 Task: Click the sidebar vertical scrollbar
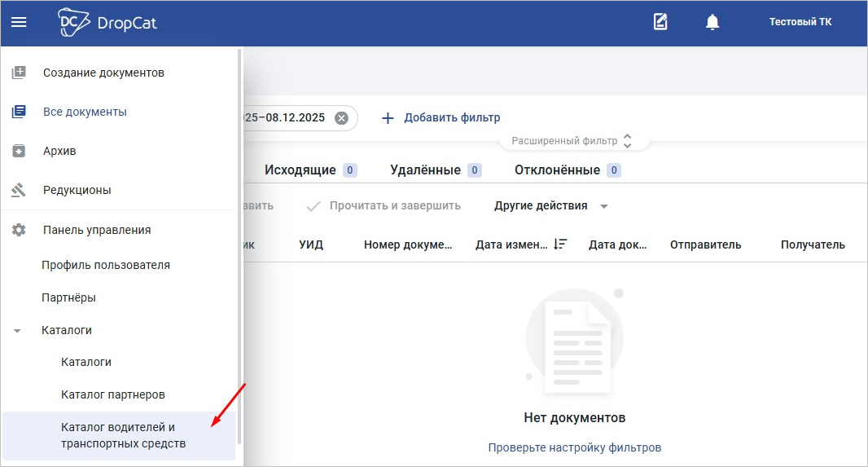point(239,245)
